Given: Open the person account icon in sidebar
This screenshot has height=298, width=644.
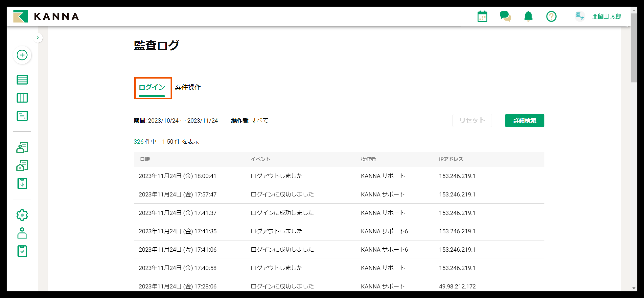Looking at the screenshot, I should point(22,233).
